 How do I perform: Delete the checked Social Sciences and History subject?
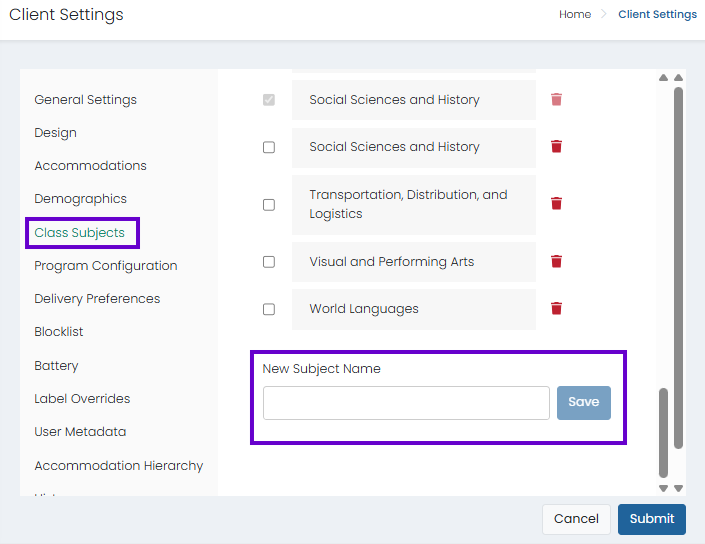556,99
